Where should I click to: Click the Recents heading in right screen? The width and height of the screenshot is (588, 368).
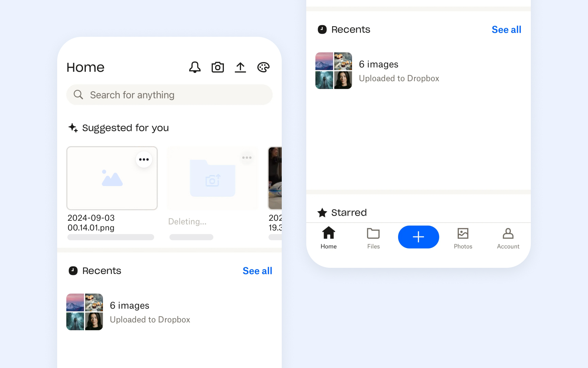(x=351, y=30)
